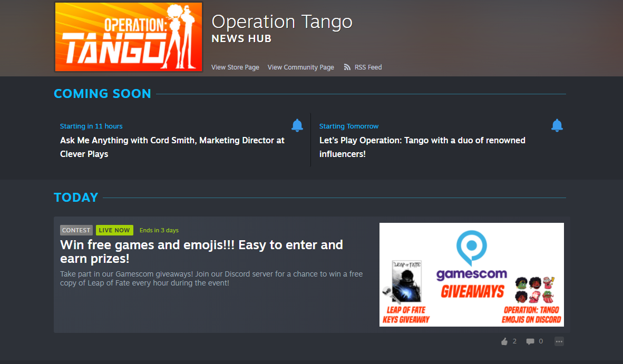Click the Operation Tango game logo image

click(x=128, y=37)
